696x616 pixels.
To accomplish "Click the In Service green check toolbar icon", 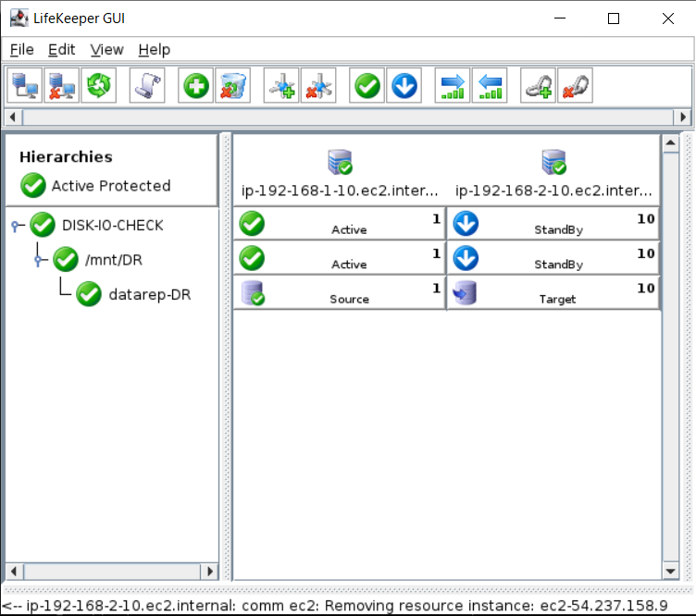I will point(367,86).
